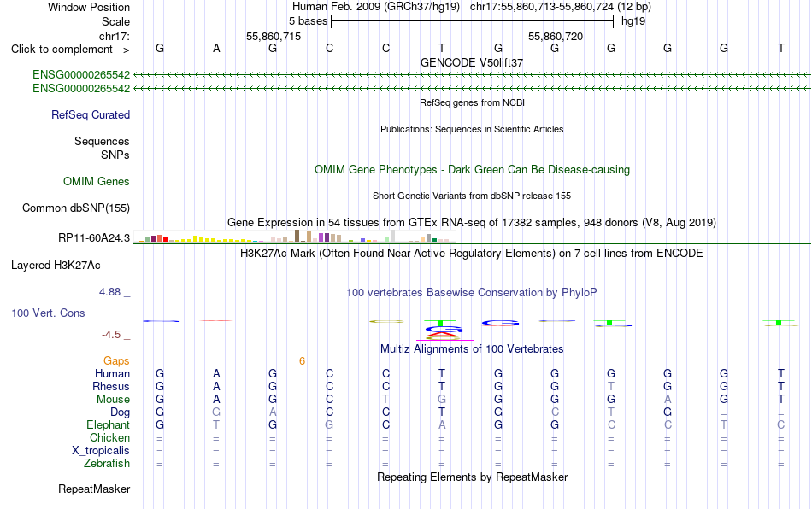Click 'Short Genetic Variants from dbSNP release 155'

(472, 196)
